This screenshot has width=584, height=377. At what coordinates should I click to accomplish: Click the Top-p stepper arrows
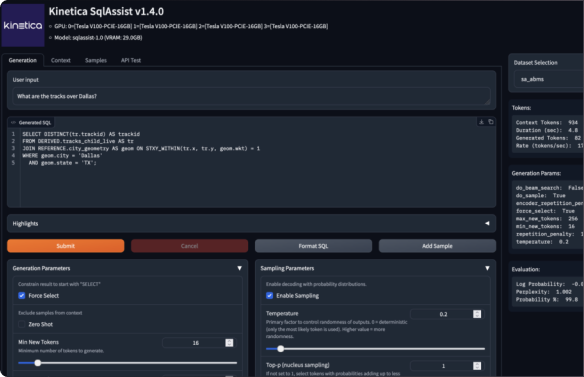pos(477,366)
